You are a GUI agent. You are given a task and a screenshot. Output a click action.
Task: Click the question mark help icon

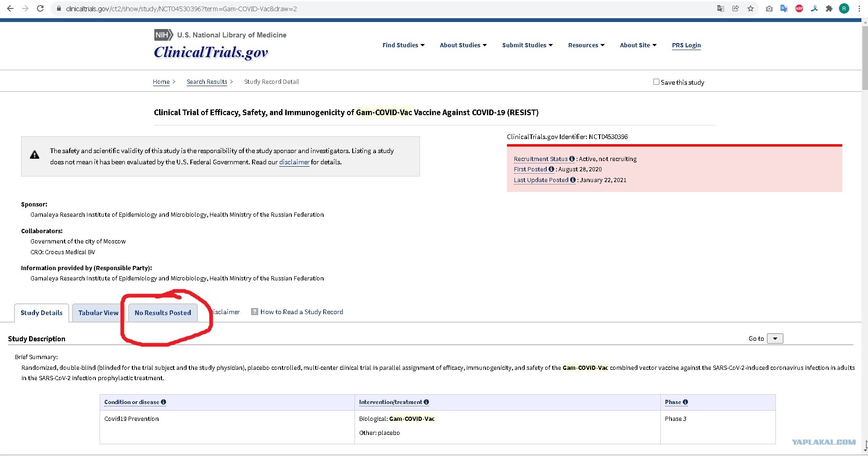254,312
